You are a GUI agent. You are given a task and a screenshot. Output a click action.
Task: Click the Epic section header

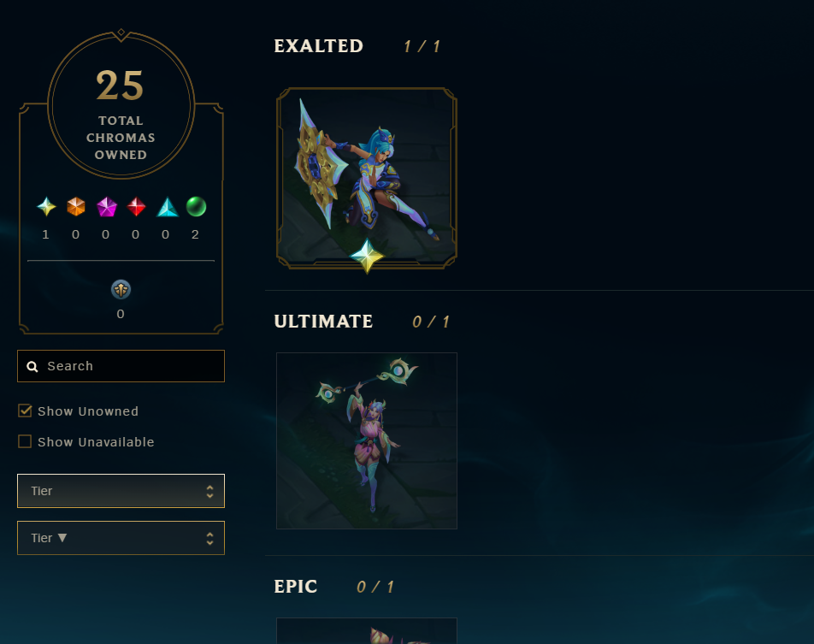(x=295, y=587)
